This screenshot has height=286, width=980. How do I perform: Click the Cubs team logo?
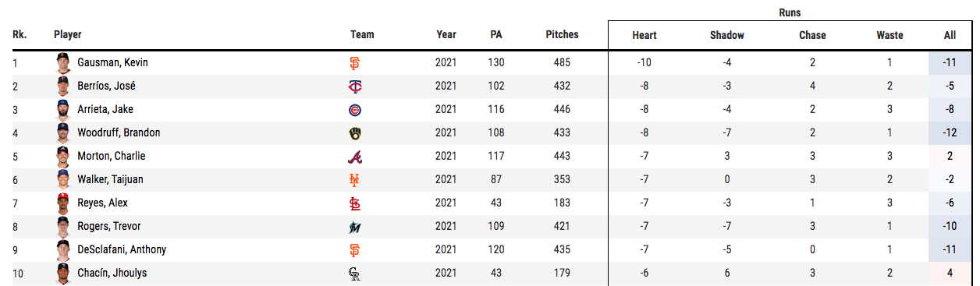coord(354,110)
